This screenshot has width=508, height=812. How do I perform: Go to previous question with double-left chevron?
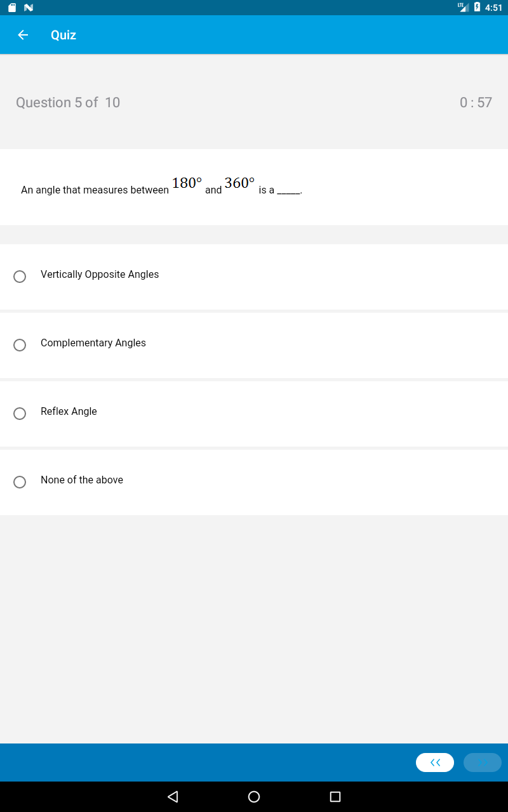click(x=435, y=763)
